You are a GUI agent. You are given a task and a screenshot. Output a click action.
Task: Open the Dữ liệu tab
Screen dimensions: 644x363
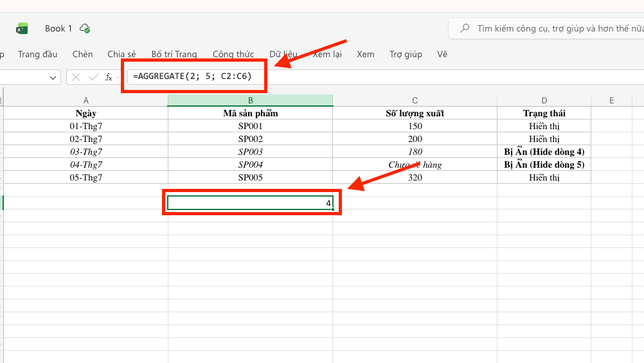[x=283, y=54]
